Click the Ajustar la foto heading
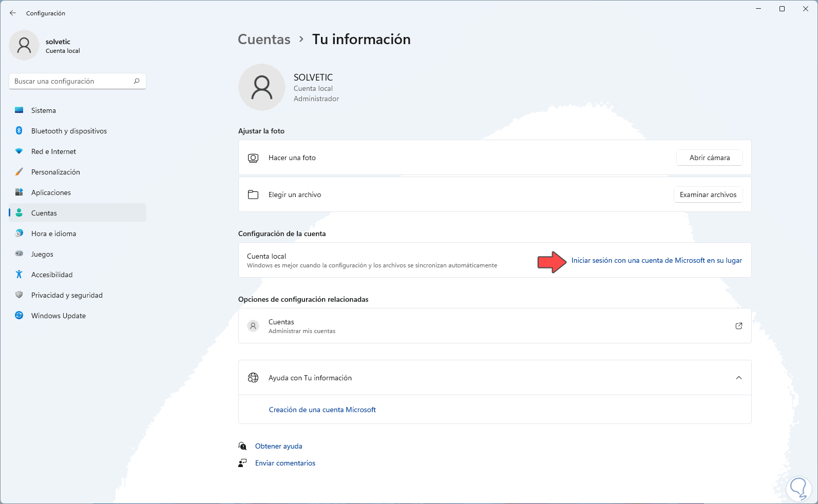This screenshot has height=504, width=818. coord(261,131)
